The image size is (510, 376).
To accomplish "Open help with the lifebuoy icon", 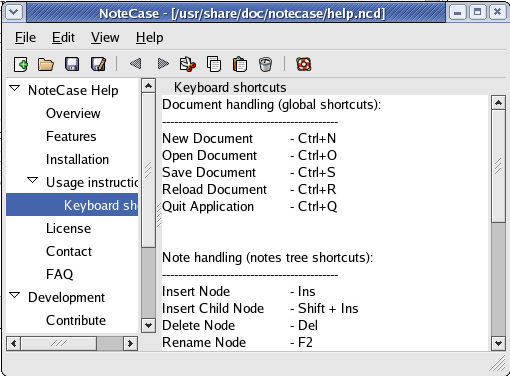I will tap(304, 64).
